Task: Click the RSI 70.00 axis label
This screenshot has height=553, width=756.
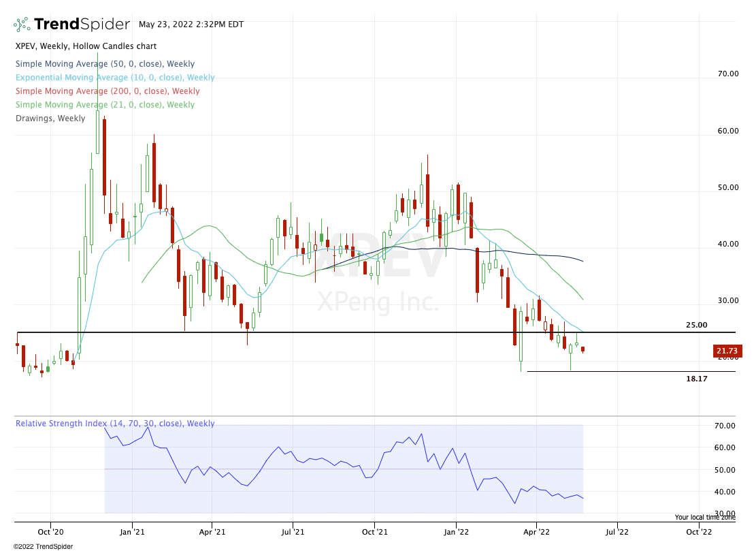Action: (725, 426)
